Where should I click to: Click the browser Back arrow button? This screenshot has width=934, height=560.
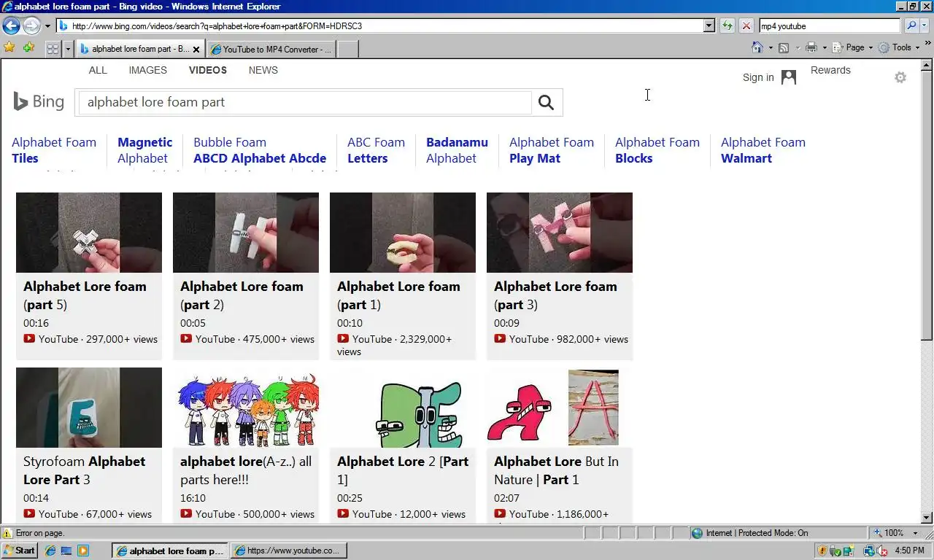click(11, 26)
